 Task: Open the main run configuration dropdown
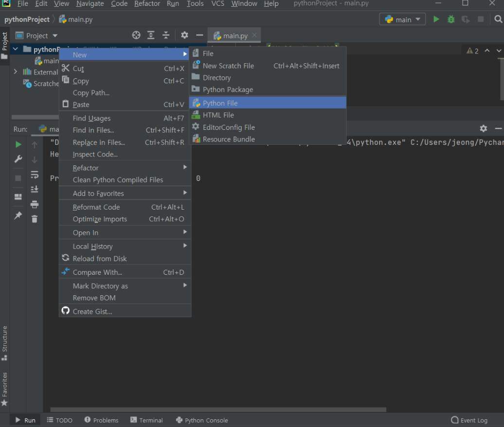pyautogui.click(x=402, y=19)
